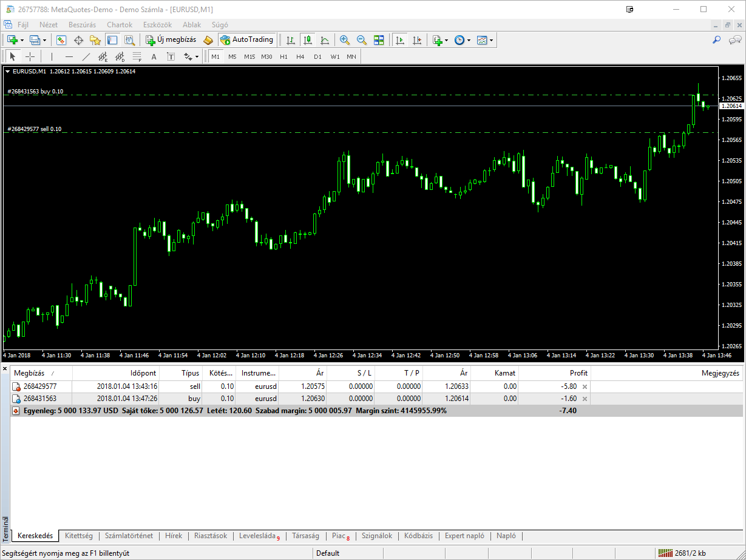This screenshot has height=560, width=746.
Task: Open the Eszközök menu
Action: (158, 25)
